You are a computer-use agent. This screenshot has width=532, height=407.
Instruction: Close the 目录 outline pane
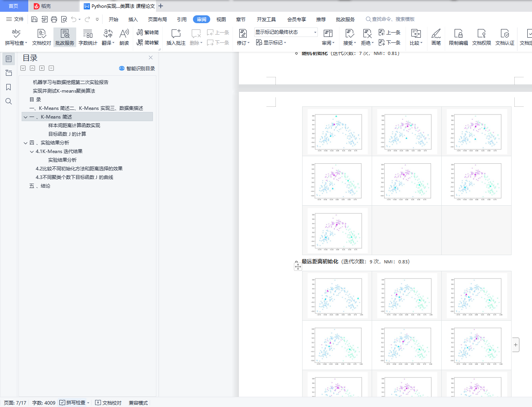click(150, 58)
